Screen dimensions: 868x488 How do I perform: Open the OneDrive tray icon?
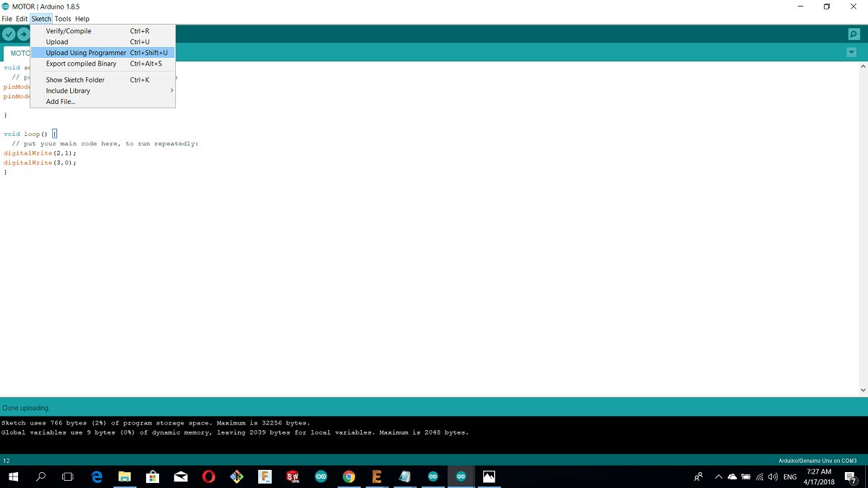click(x=732, y=477)
